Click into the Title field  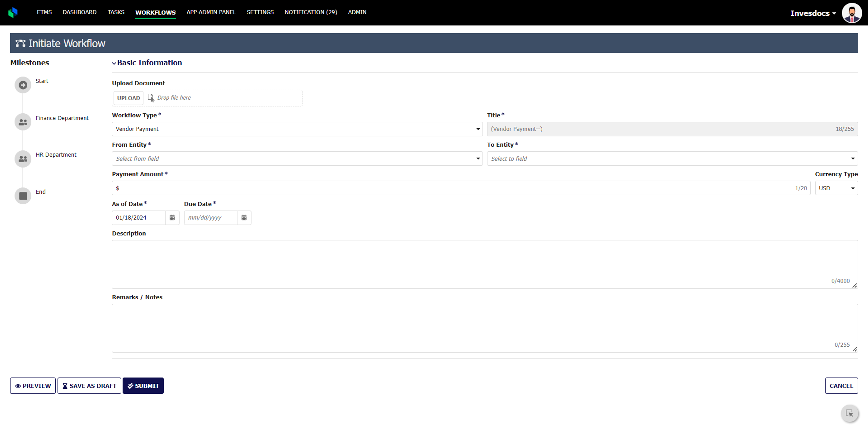coord(672,129)
